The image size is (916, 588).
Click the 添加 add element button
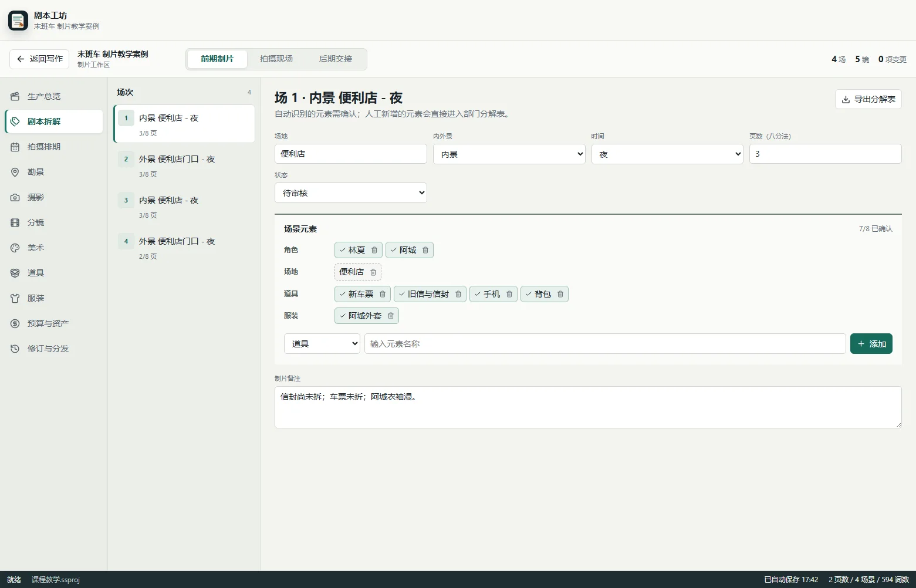(x=871, y=344)
